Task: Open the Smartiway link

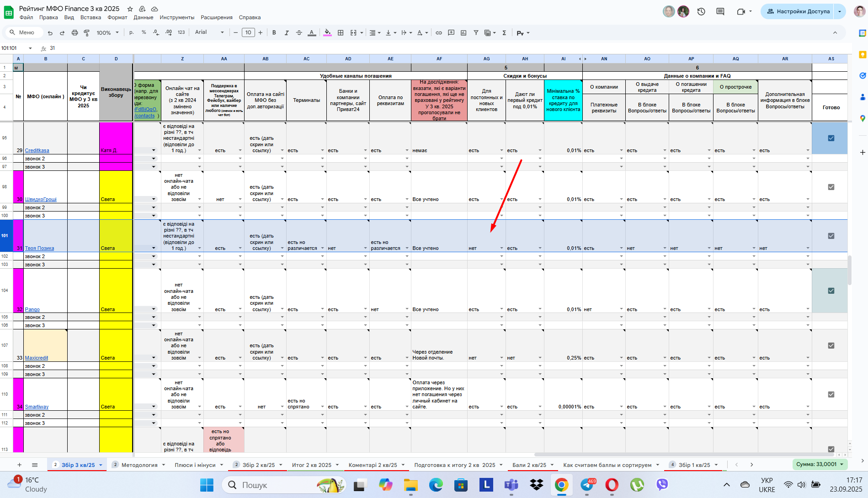Action: click(37, 407)
